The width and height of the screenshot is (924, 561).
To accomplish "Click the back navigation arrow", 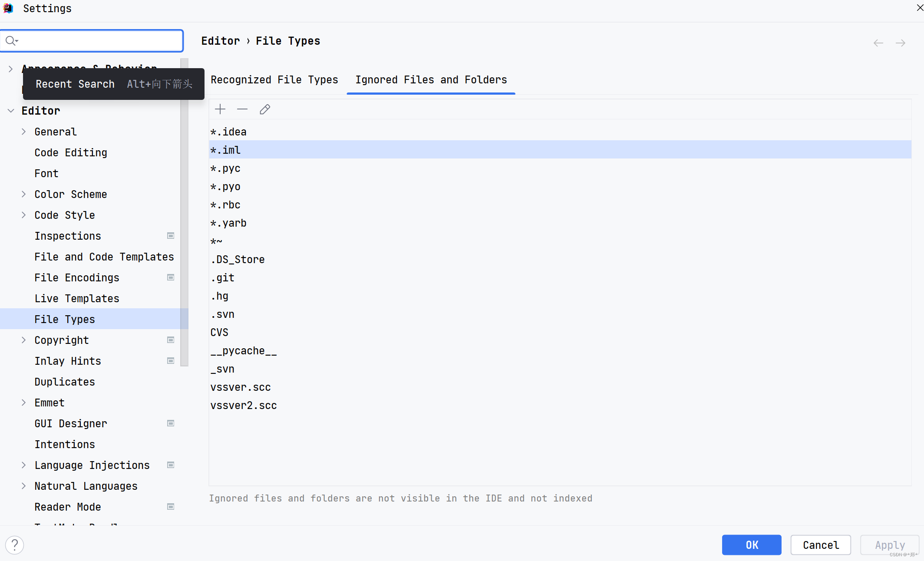I will tap(878, 43).
